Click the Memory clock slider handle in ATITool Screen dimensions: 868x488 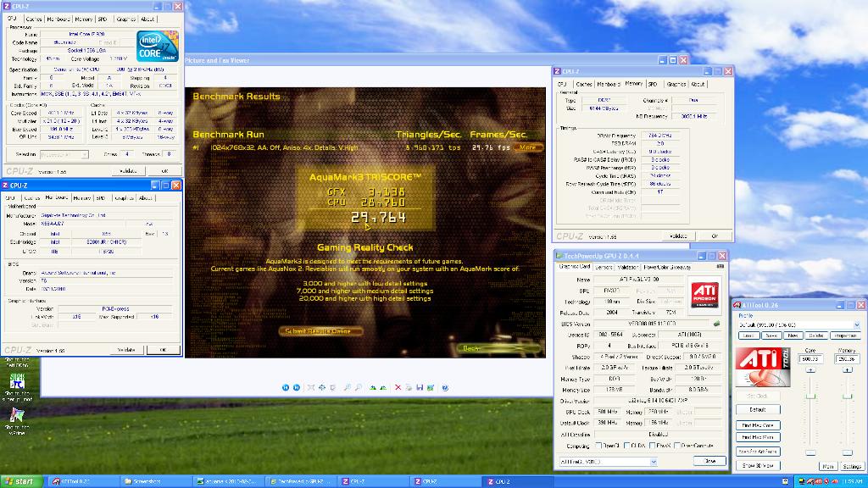[x=848, y=396]
